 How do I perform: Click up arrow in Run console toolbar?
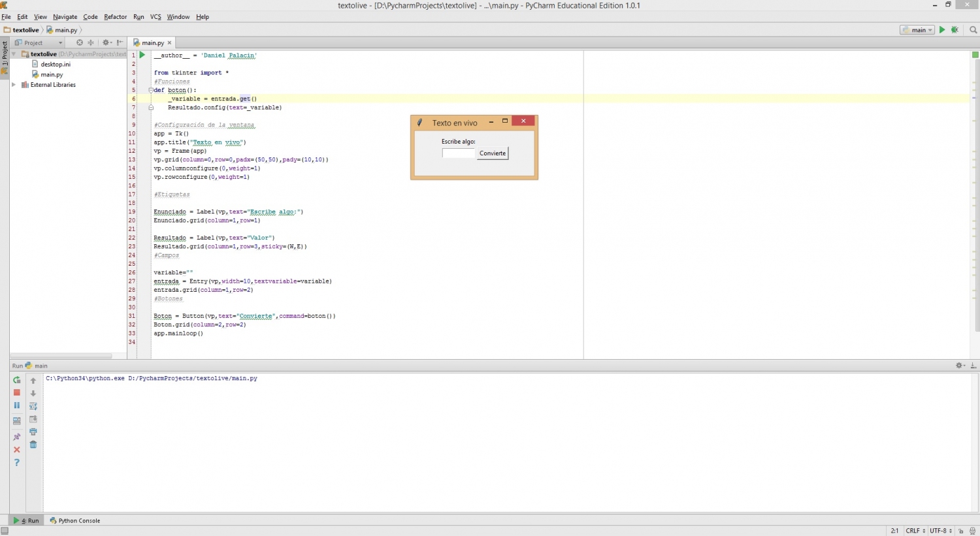point(33,381)
